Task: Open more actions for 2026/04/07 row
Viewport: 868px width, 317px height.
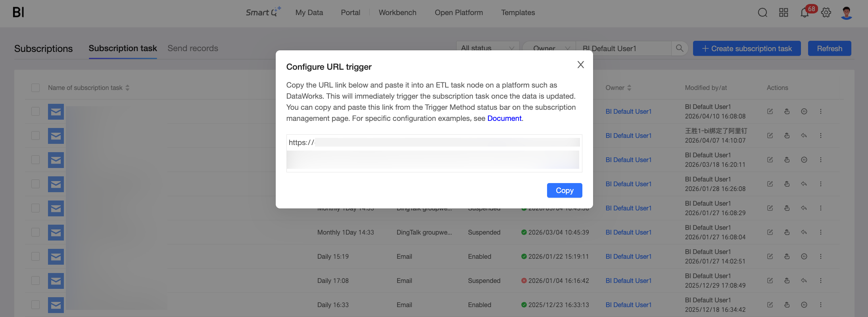Action: pyautogui.click(x=821, y=136)
